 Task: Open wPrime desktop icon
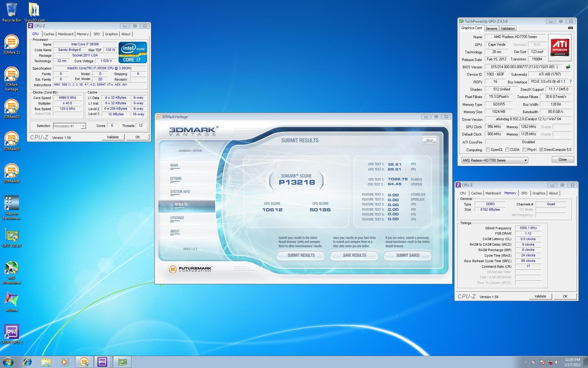point(12,302)
